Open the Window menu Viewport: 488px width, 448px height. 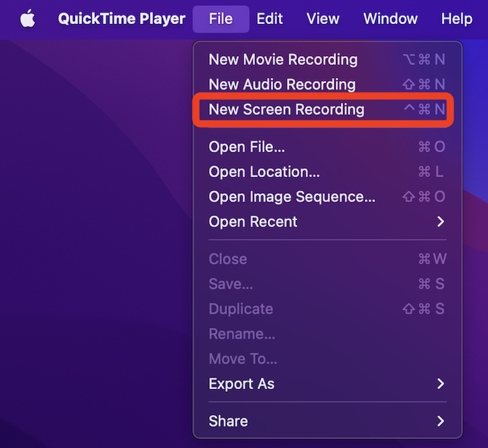[390, 19]
